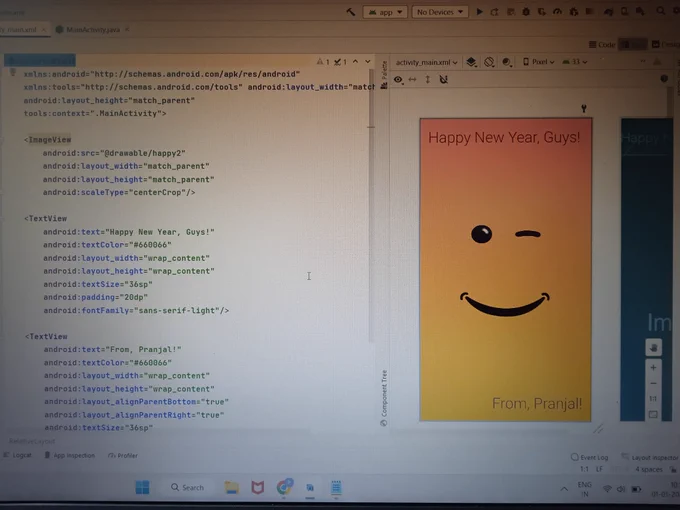Click the vertical expand arrows icon
The height and width of the screenshot is (510, 680).
(x=428, y=79)
